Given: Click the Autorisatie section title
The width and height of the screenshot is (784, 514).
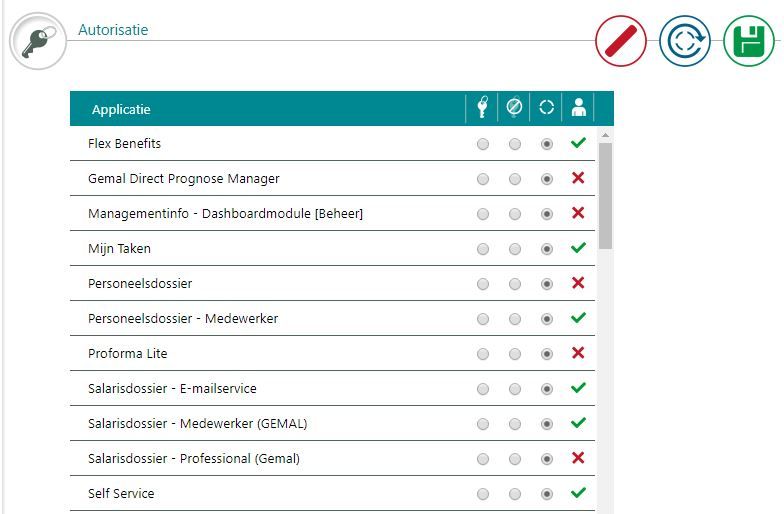Looking at the screenshot, I should tap(113, 30).
